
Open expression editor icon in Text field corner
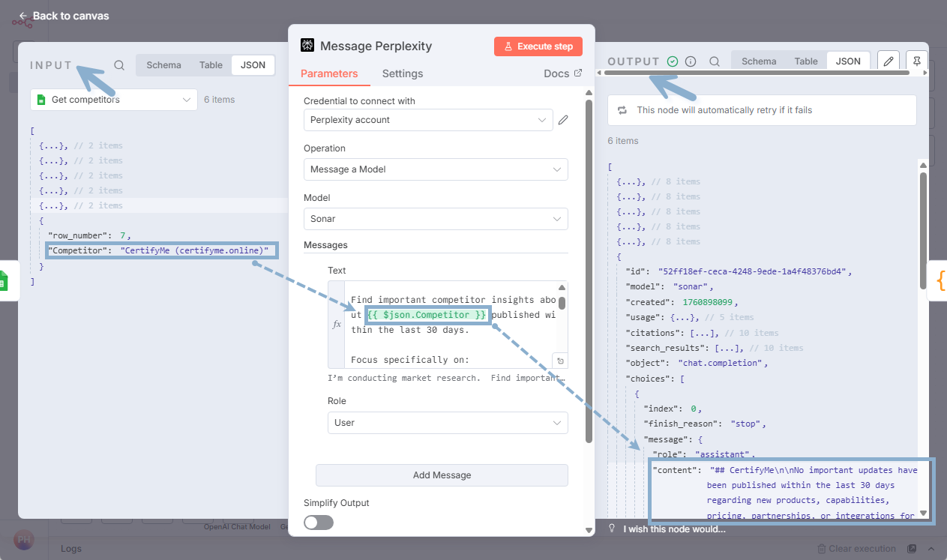pos(559,361)
